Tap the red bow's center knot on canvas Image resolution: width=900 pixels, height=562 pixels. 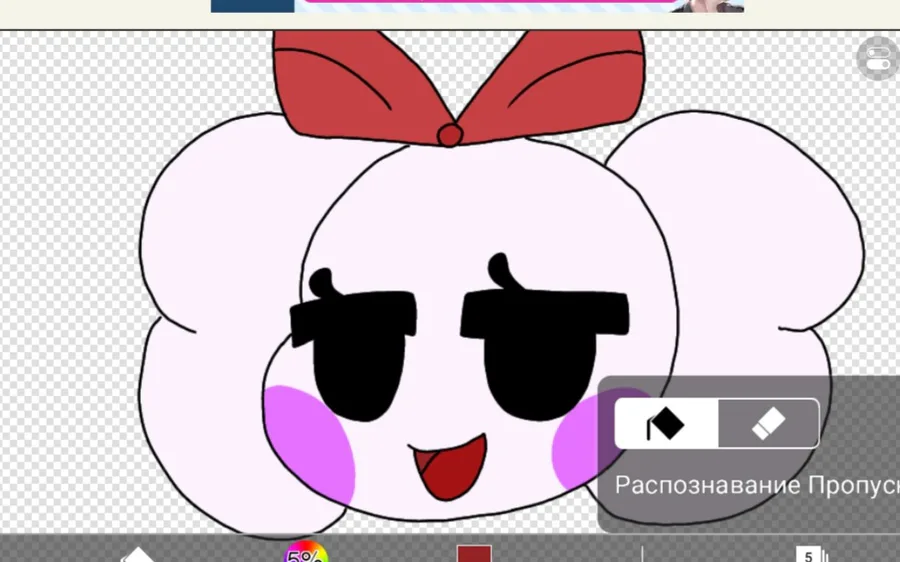(449, 135)
